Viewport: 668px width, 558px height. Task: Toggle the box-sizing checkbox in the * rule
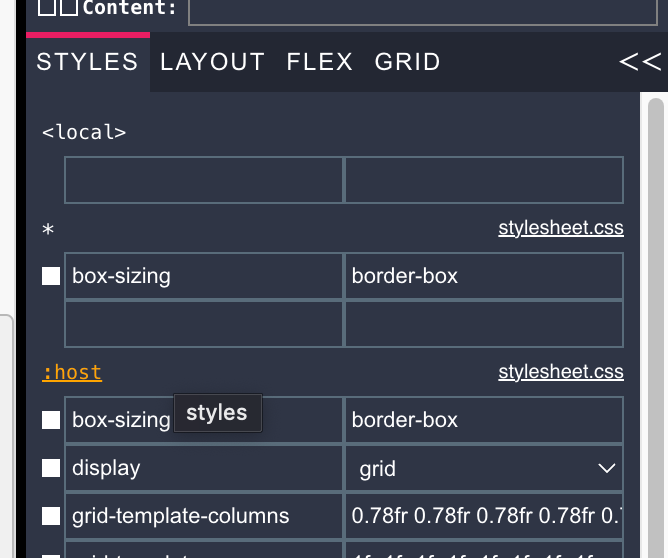pyautogui.click(x=51, y=276)
